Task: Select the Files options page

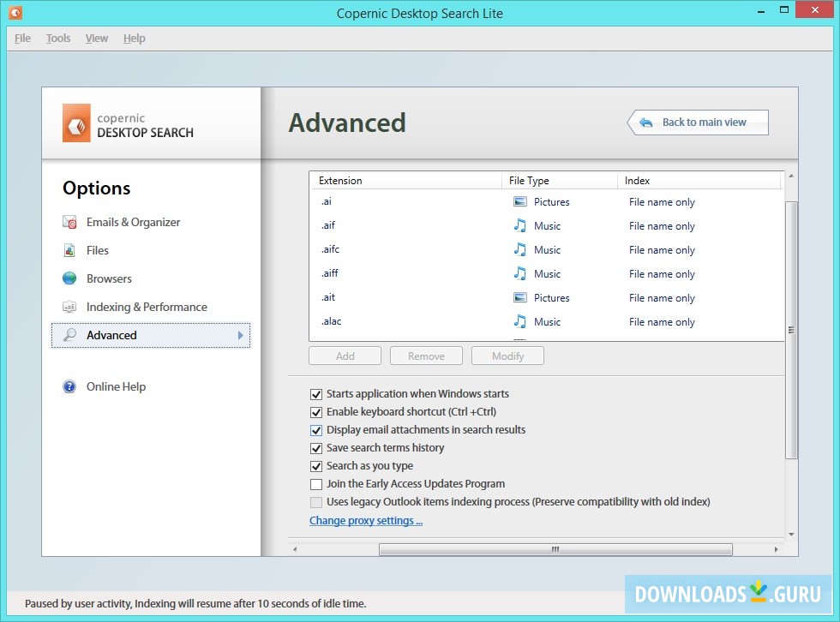Action: click(98, 250)
